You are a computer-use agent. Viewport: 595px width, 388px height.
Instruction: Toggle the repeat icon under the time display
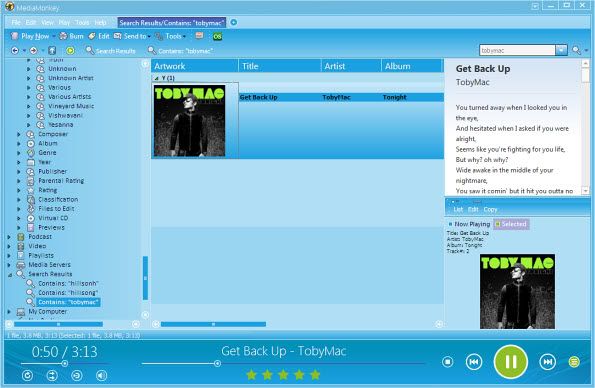click(27, 375)
